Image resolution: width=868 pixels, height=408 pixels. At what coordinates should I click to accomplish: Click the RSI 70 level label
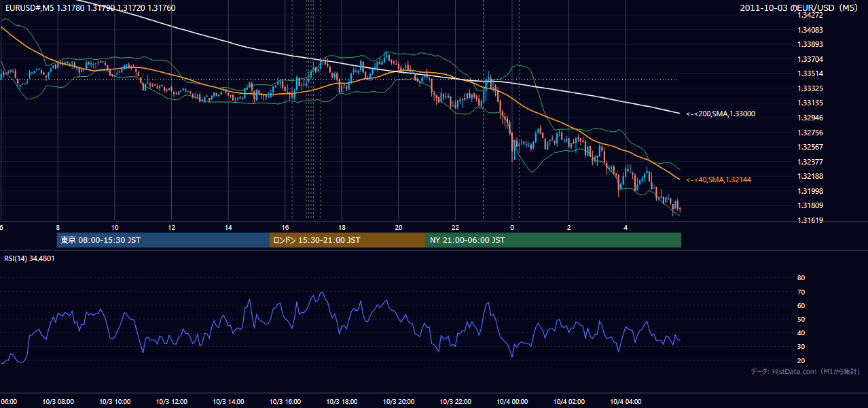[x=801, y=292]
